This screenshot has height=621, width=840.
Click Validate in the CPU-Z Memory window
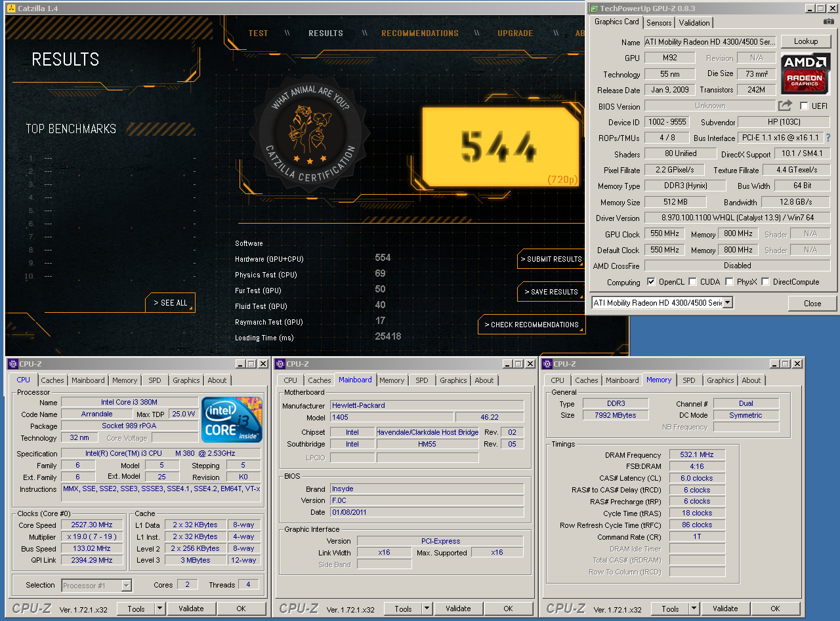725,609
